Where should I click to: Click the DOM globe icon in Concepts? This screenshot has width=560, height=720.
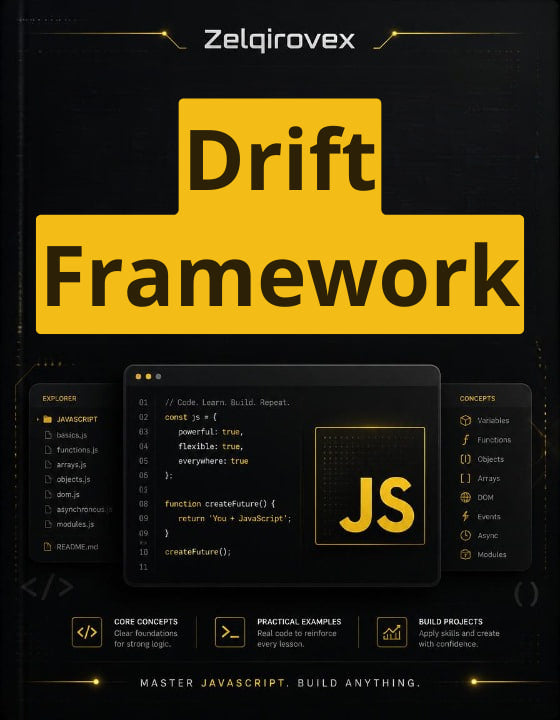(465, 497)
